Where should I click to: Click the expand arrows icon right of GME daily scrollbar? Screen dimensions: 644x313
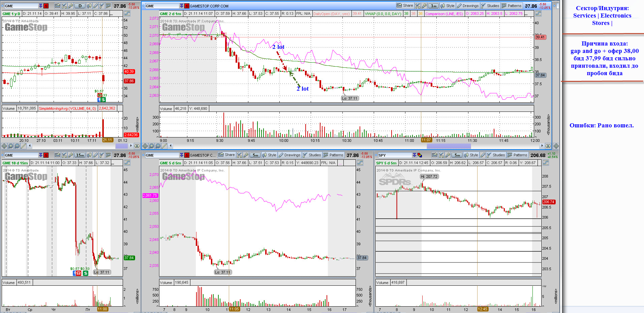(137, 146)
